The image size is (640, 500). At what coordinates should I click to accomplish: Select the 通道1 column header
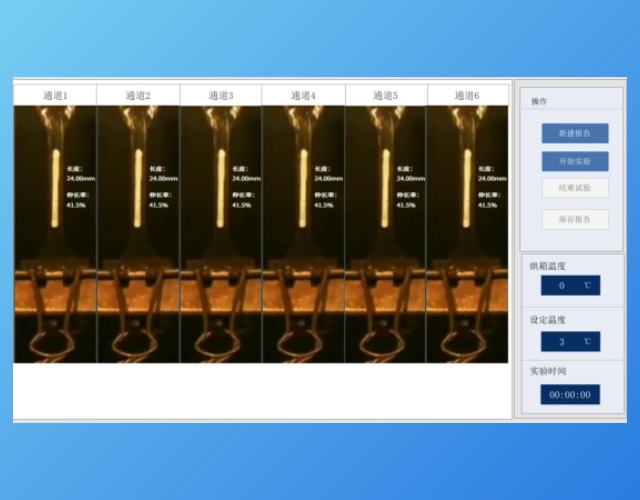click(x=55, y=96)
